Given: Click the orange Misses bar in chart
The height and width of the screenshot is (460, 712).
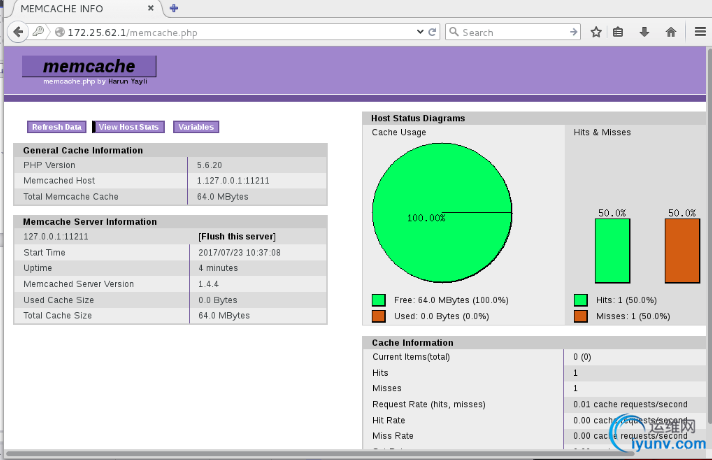Looking at the screenshot, I should point(682,251).
